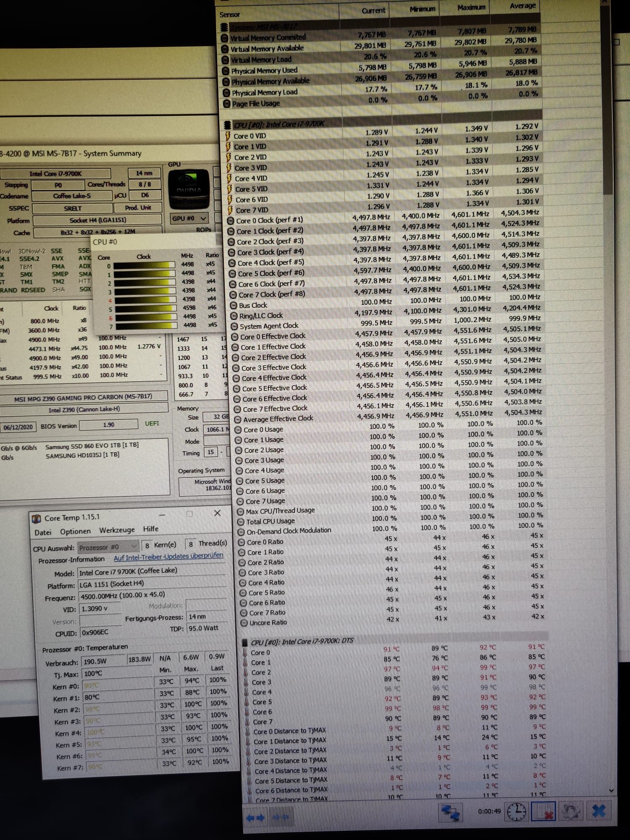Click the lightning icon beside Core 5 VID
The image size is (630, 840).
pos(230,189)
